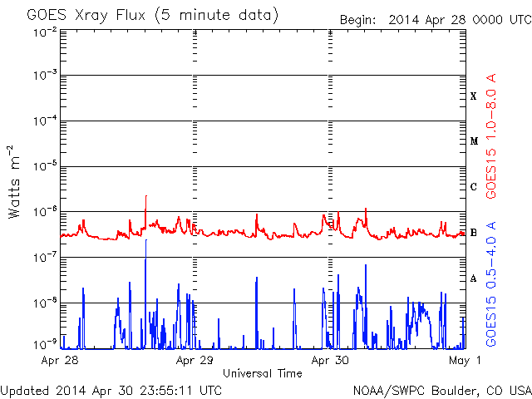Click the Universal Time axis title
Screen dimensions: 532x399
coord(262,373)
